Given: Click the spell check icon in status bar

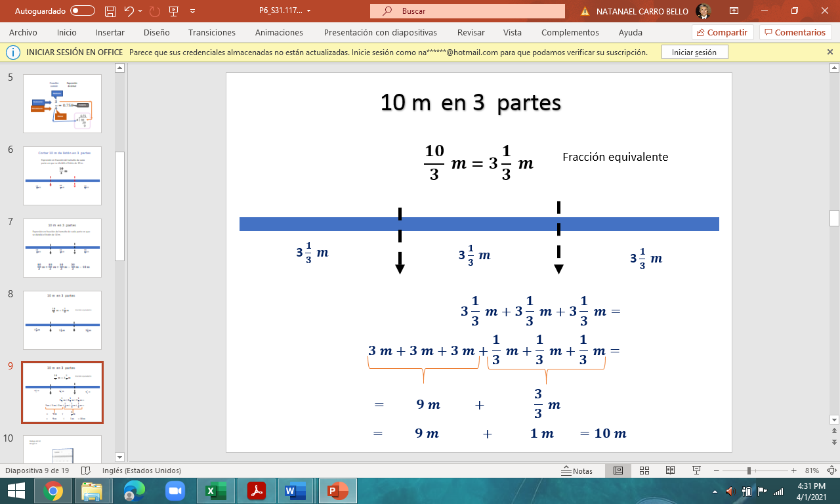Looking at the screenshot, I should [85, 471].
